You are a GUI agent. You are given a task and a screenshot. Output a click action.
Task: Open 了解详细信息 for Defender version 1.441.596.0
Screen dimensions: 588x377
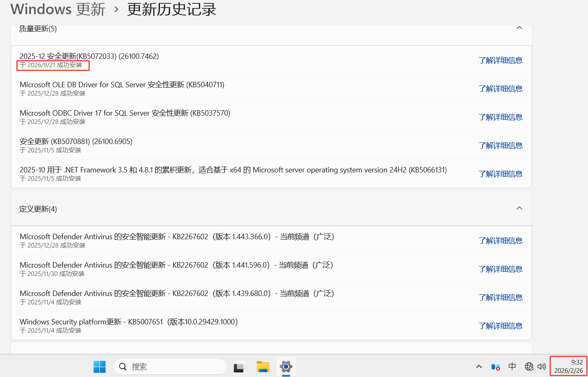tap(501, 269)
